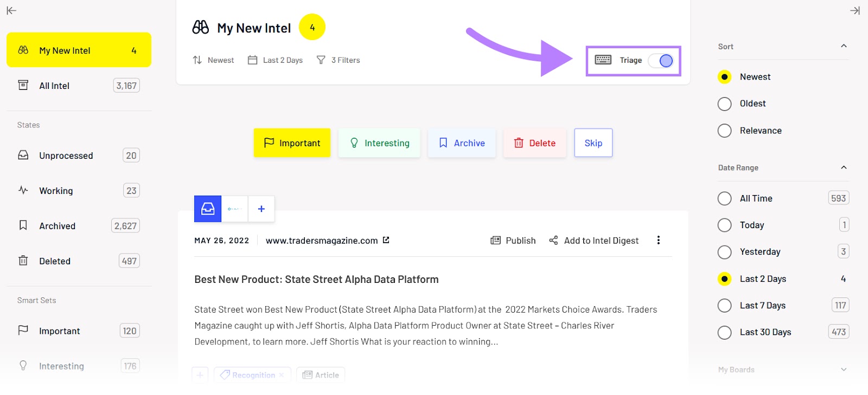Image resolution: width=868 pixels, height=395 pixels.
Task: Click the blue inbox state icon
Action: point(208,209)
